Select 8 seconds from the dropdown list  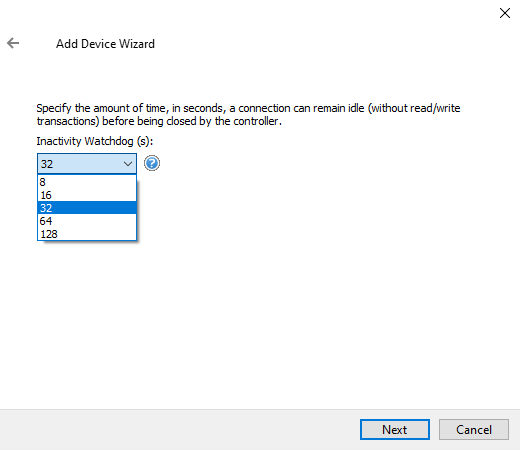pyautogui.click(x=87, y=182)
